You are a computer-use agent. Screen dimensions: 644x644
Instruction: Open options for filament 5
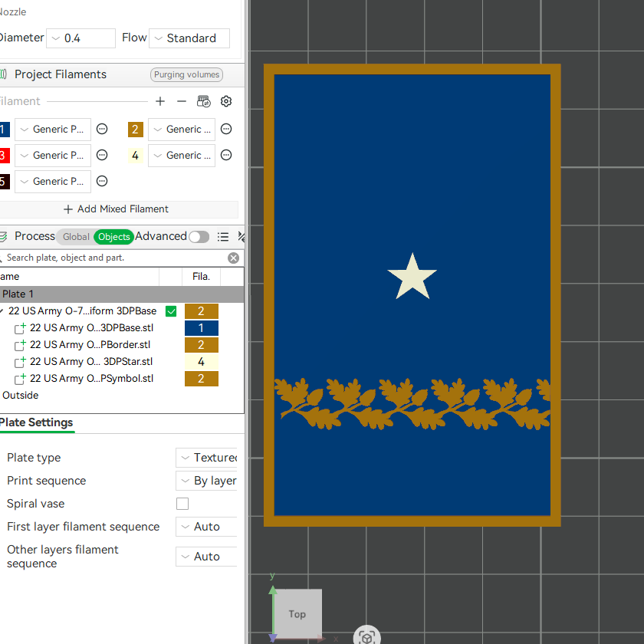point(102,181)
